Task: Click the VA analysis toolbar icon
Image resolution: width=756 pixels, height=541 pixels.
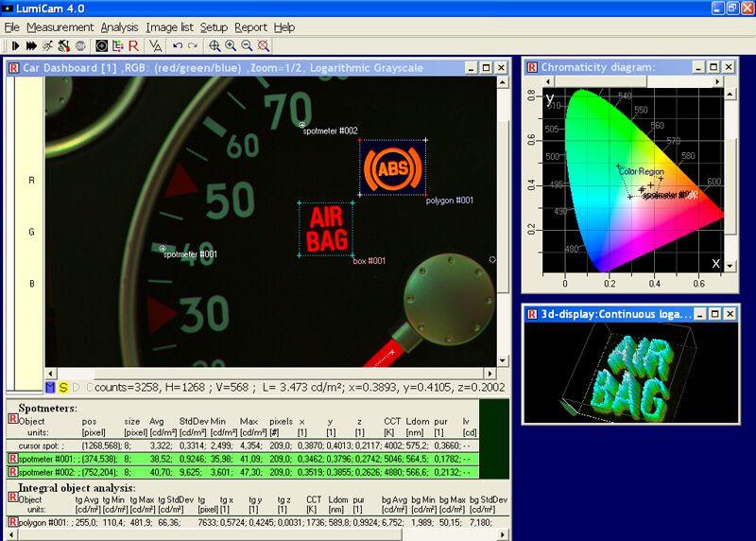Action: click(155, 45)
